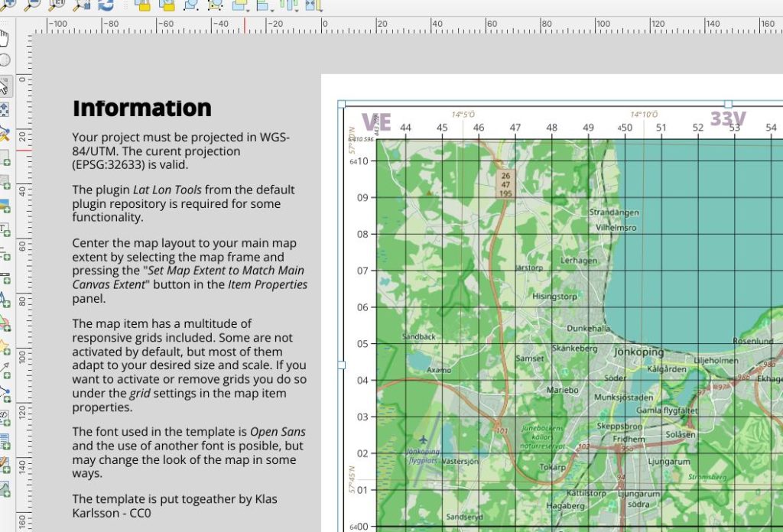The image size is (783, 532).
Task: Select the Add Picture tool
Action: (5, 207)
